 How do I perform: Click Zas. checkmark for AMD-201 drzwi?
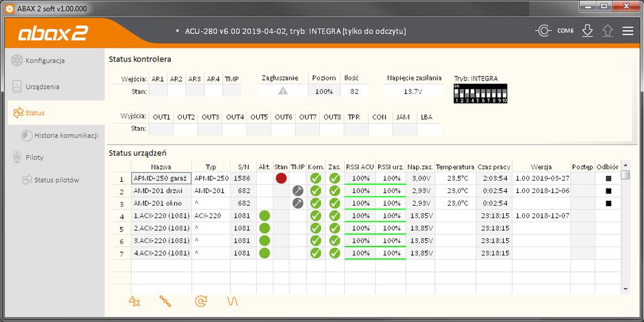[335, 191]
